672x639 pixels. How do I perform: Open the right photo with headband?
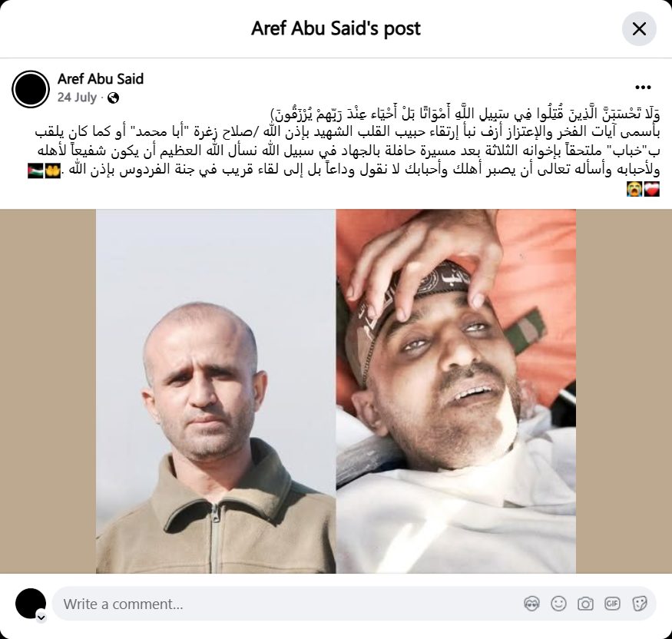click(456, 391)
